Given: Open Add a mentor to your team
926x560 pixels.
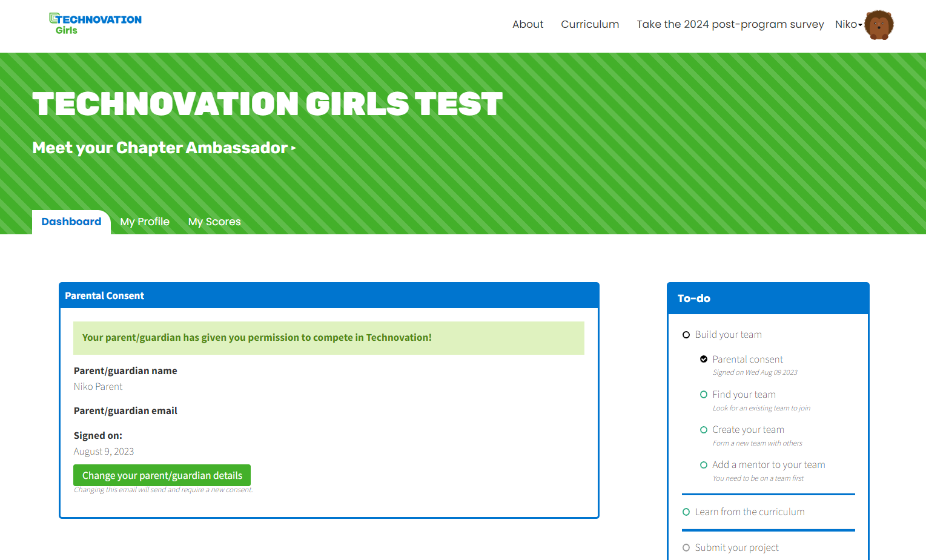Looking at the screenshot, I should (769, 464).
